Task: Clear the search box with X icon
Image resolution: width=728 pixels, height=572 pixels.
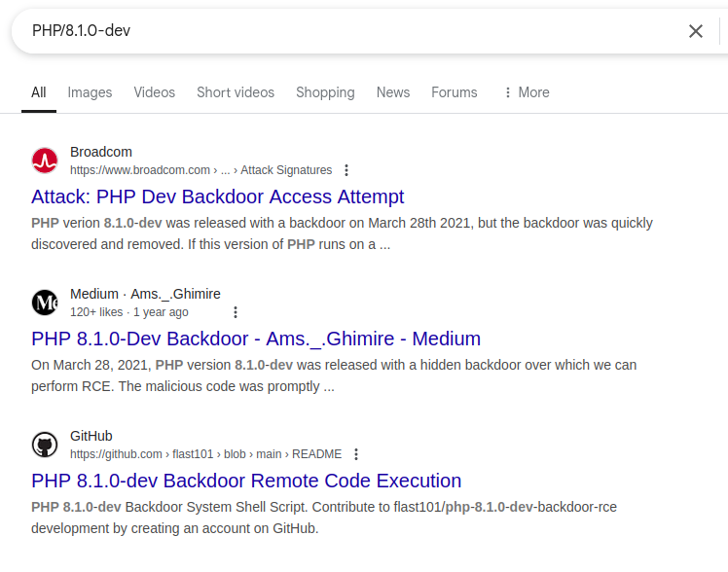Action: click(695, 31)
